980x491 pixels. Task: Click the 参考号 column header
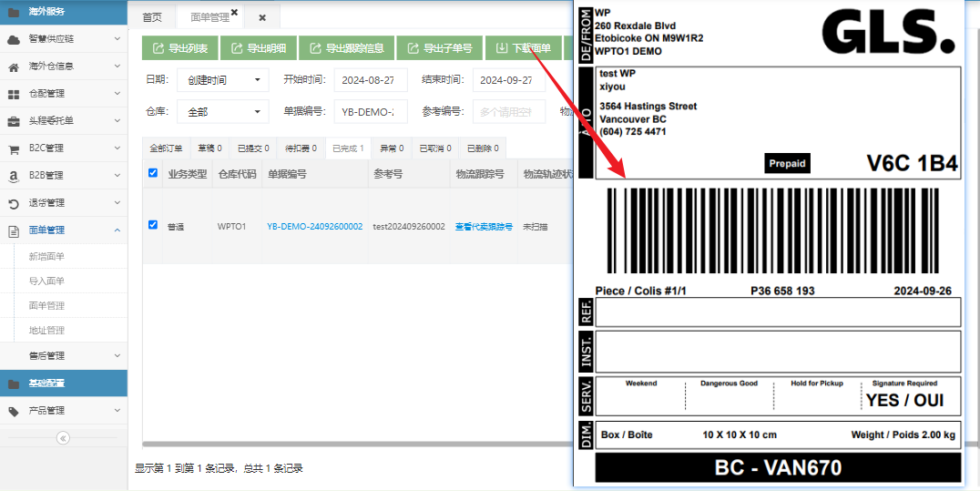click(x=409, y=175)
